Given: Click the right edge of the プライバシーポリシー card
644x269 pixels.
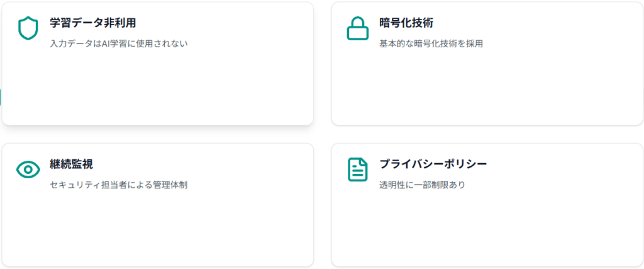Looking at the screenshot, I should pyautogui.click(x=643, y=205).
